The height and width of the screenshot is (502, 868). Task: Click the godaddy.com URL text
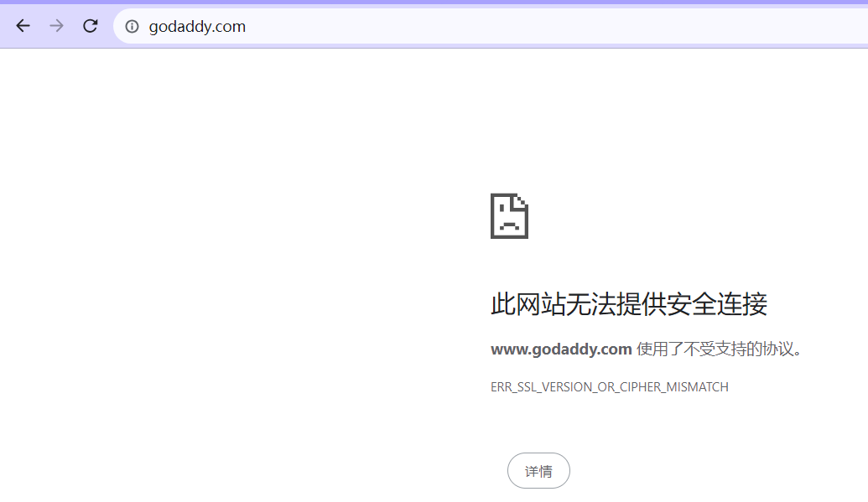click(197, 27)
